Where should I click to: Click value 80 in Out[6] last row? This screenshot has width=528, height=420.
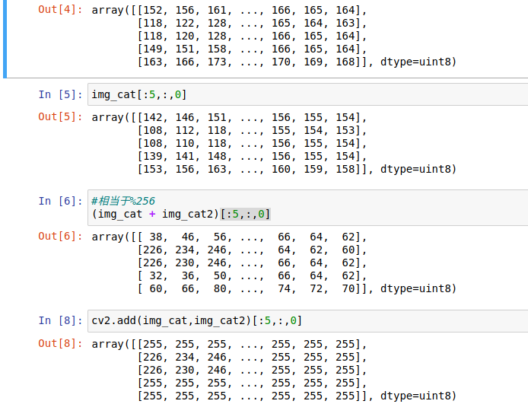(x=220, y=289)
